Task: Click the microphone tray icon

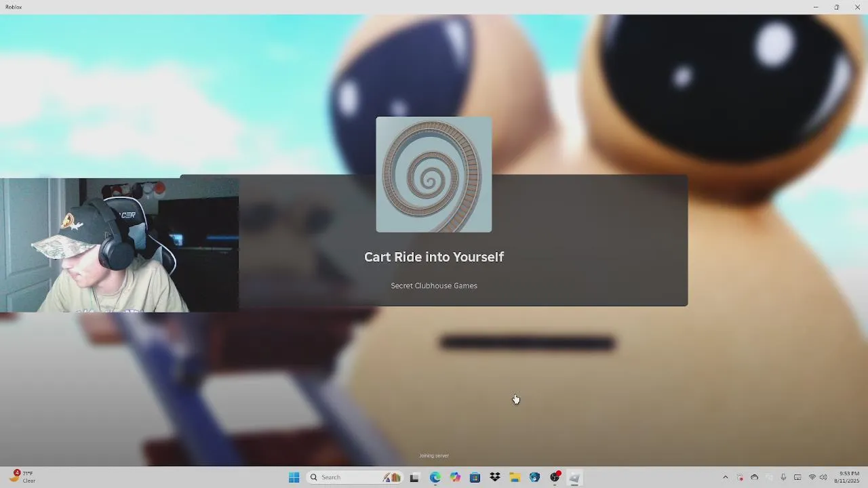Action: pos(783,477)
